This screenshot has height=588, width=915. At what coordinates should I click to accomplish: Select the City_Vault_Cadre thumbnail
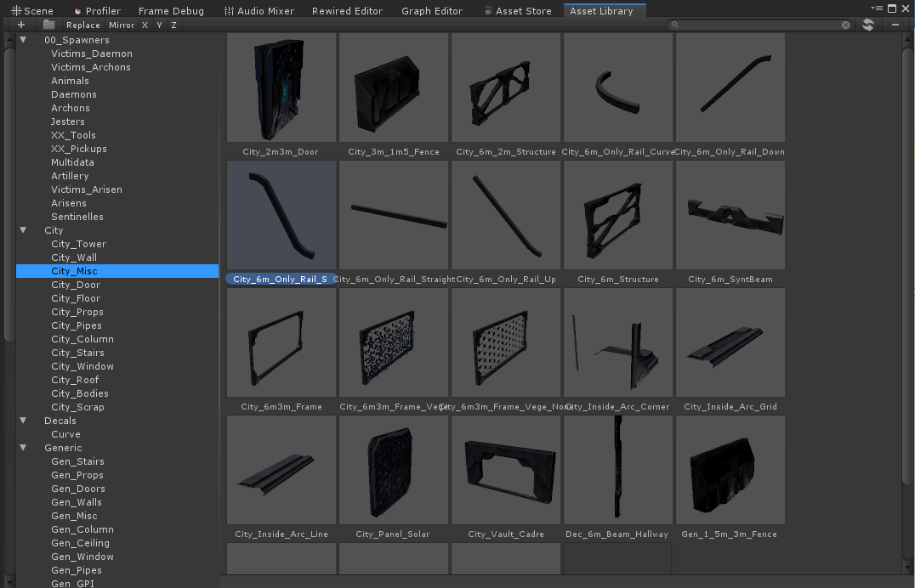point(505,470)
